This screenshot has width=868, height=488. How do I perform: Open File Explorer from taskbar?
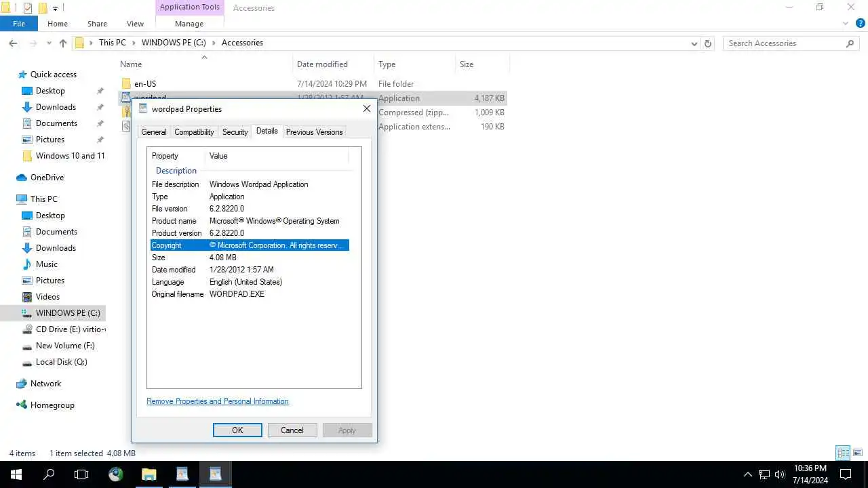[x=149, y=474]
